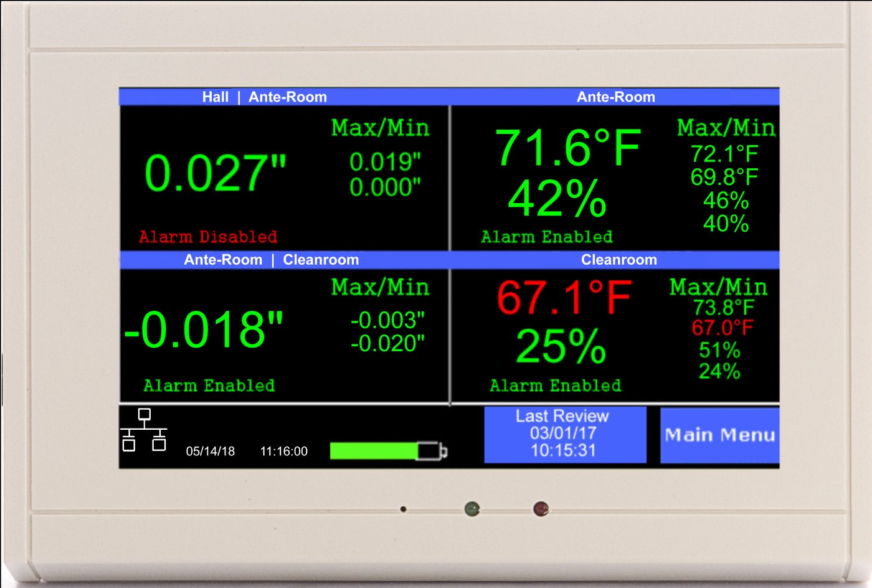Select the 73.8°F maximum temperature value

723,307
